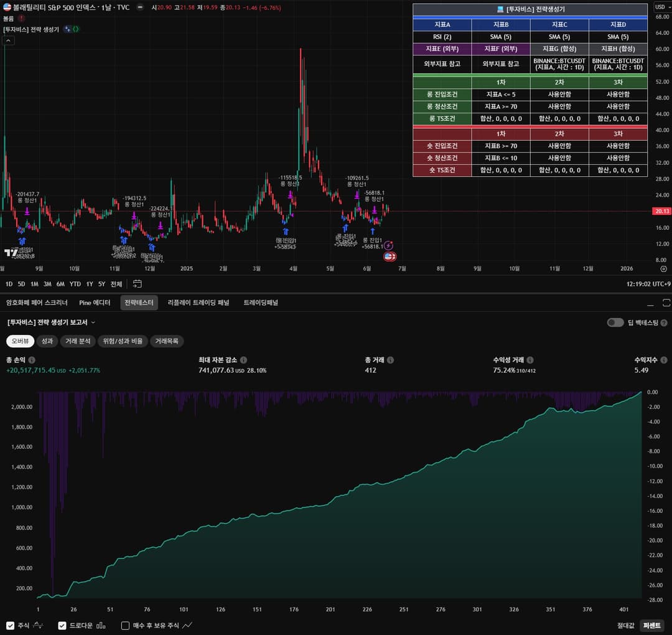Click the line icon next to 매수 후 보유 주식

187,626
